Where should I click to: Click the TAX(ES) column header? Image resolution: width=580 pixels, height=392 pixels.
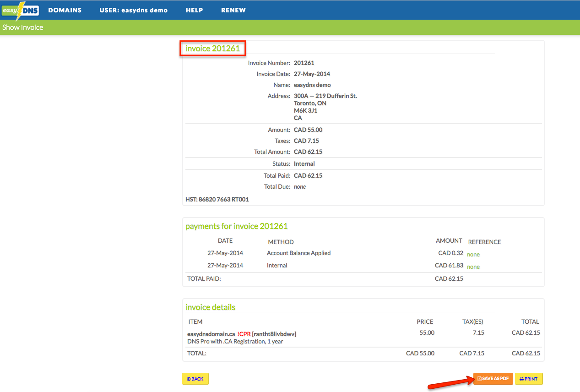coord(473,321)
